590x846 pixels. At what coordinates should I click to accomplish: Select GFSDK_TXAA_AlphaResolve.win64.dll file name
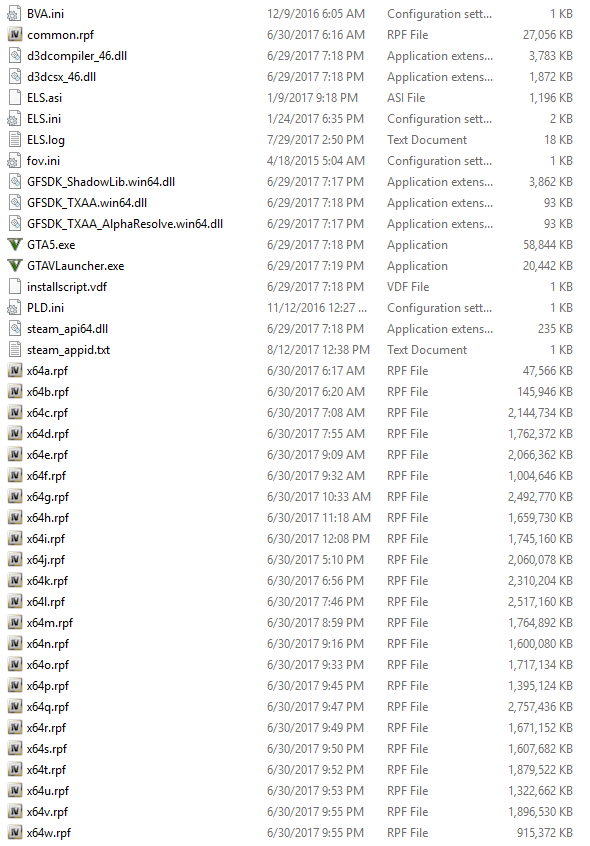click(x=125, y=224)
